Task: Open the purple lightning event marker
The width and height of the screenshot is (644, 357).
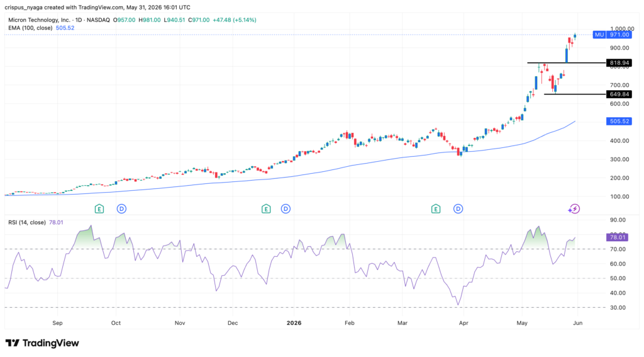Action: point(574,209)
